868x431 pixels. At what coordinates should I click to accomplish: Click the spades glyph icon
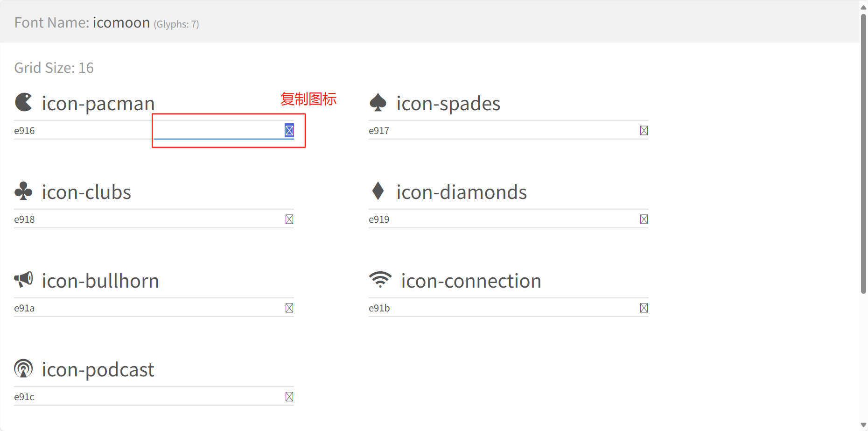tap(378, 102)
